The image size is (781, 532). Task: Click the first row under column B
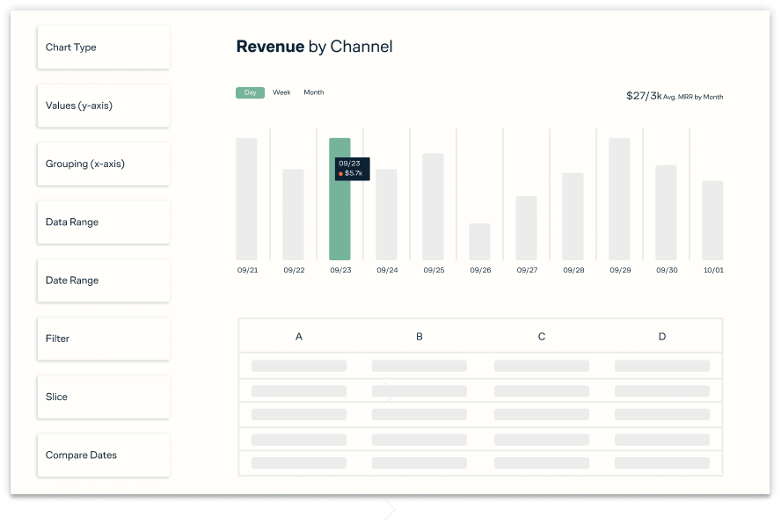pos(419,366)
